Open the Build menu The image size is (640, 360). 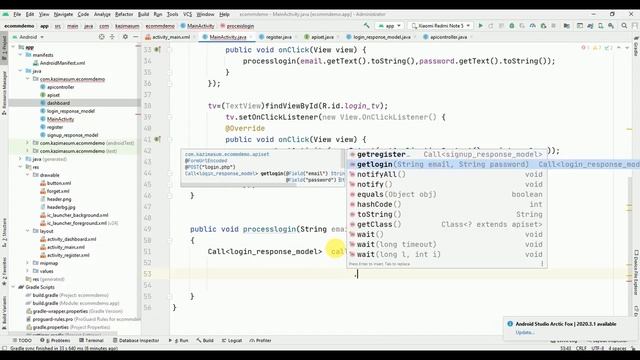[x=143, y=14]
